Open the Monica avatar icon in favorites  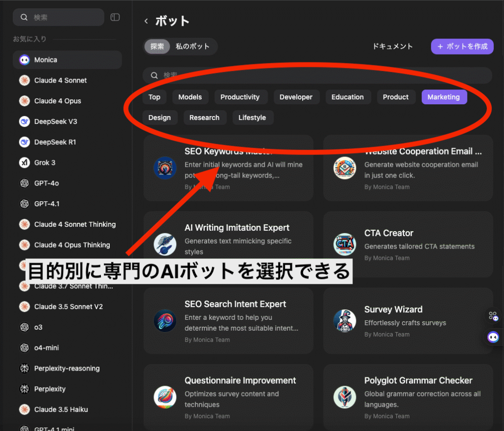(25, 60)
